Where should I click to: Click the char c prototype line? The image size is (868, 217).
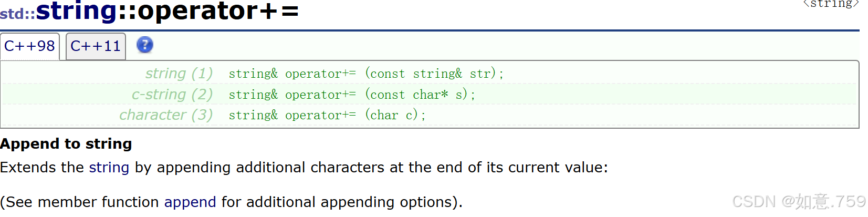click(x=327, y=115)
